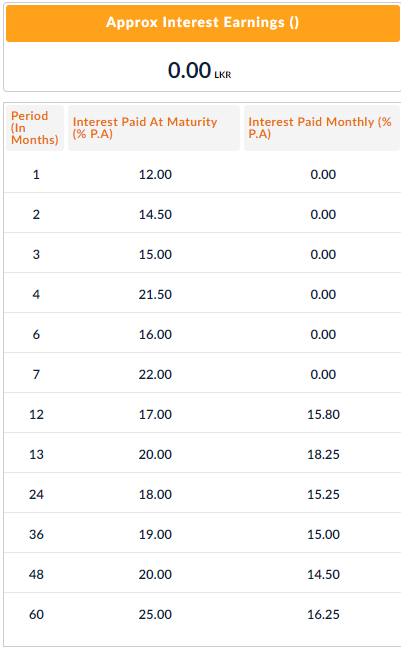Screen dimensions: 401x651
Task: Select the 14.50 maturity rate cell
Action: click(x=155, y=215)
